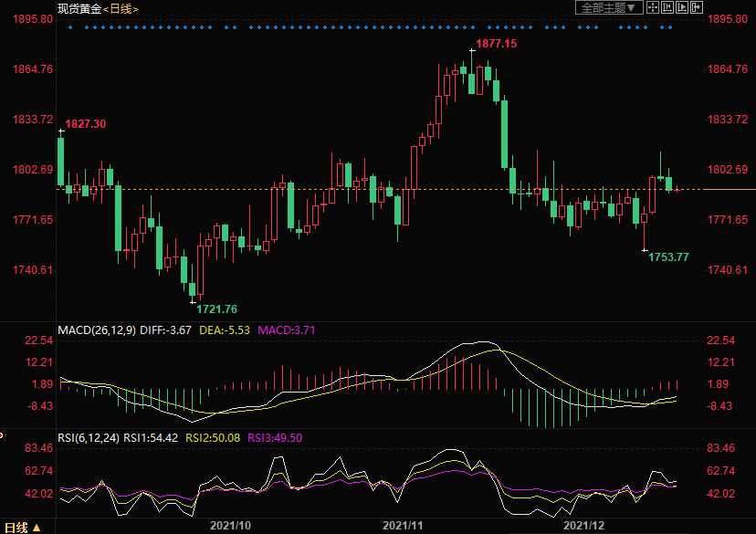Click the chart replay play icon
The height and width of the screenshot is (534, 756).
click(x=682, y=8)
